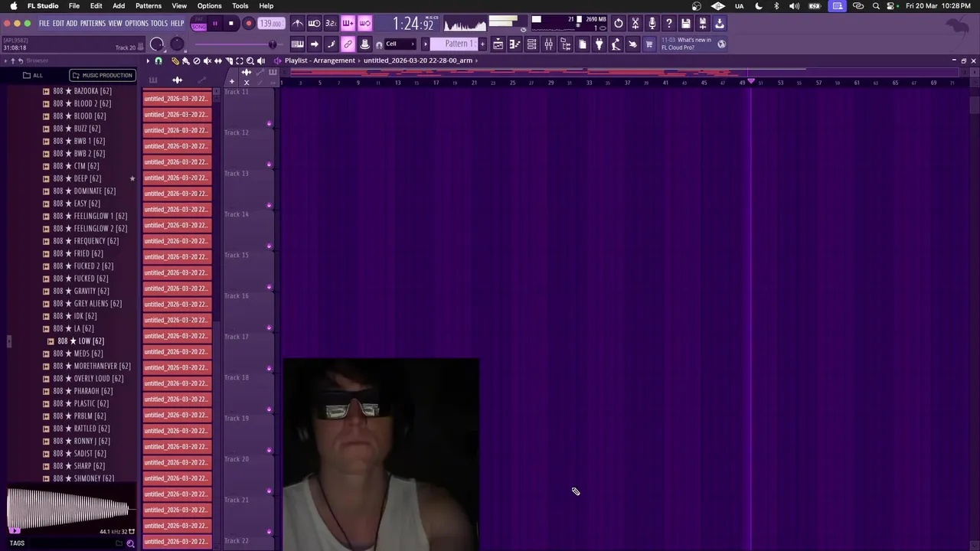Toggle wait for input to start

click(314, 24)
